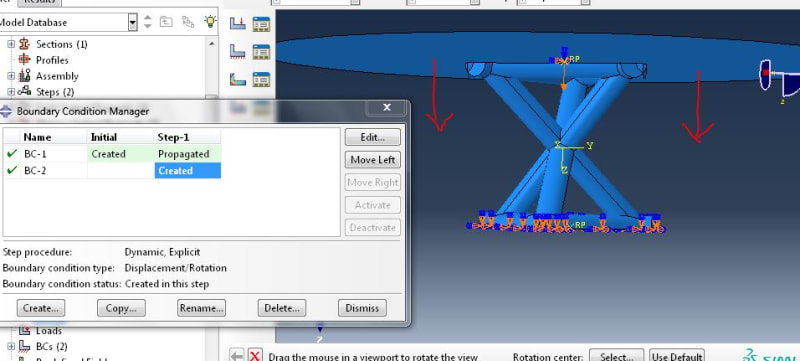Select the Create Boundary Condition tool icon

(x=238, y=51)
